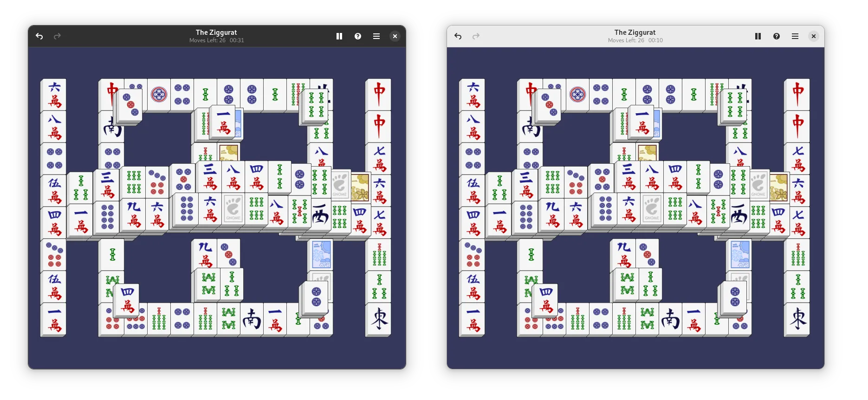The width and height of the screenshot is (868, 400).
Task: Select bottom-row South wind tile, right board
Action: pyautogui.click(x=670, y=319)
